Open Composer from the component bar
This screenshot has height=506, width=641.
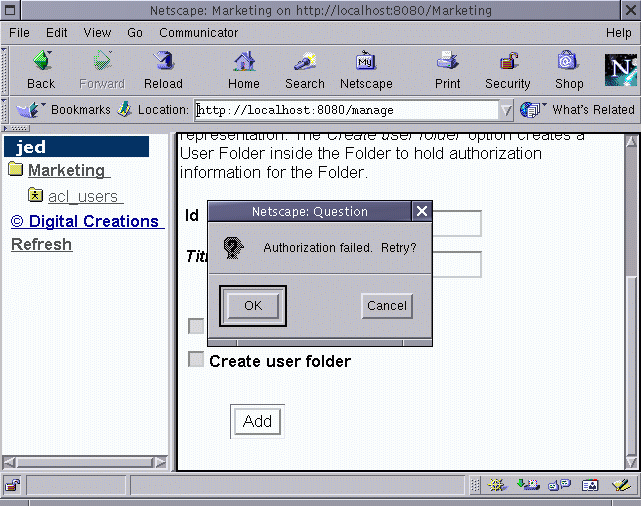click(621, 485)
